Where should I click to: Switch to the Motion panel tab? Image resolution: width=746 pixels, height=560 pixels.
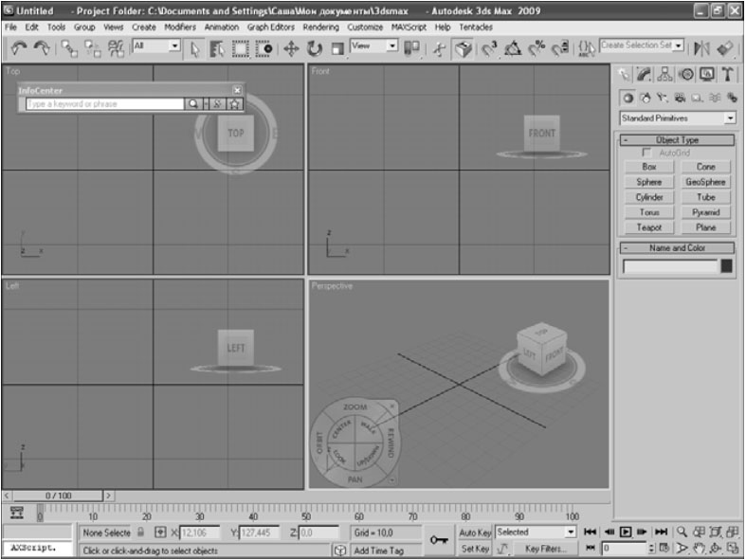[685, 74]
